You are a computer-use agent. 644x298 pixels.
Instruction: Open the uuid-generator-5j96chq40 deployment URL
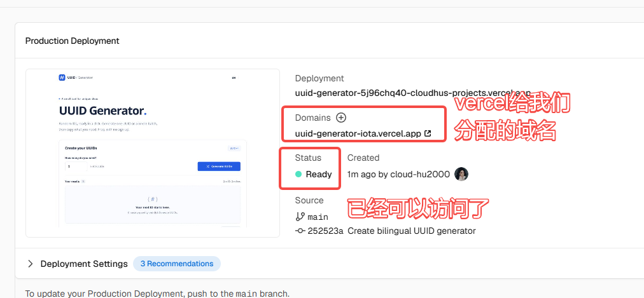(x=413, y=93)
